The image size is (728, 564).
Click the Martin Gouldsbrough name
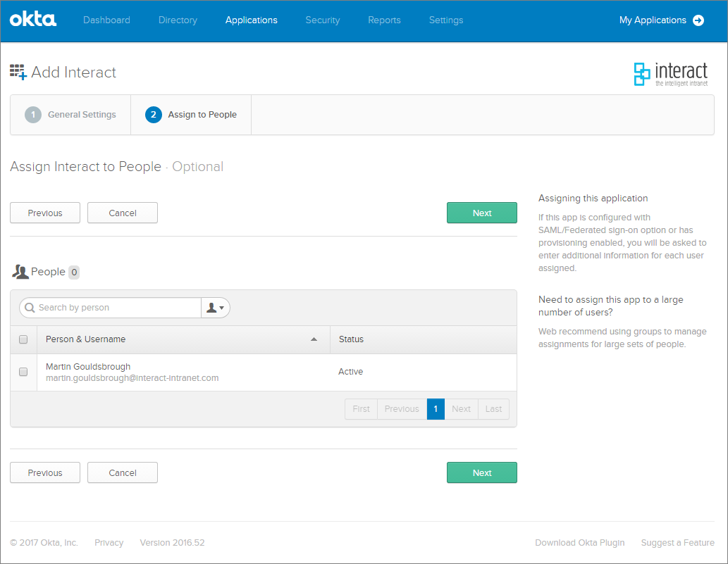[x=88, y=366]
